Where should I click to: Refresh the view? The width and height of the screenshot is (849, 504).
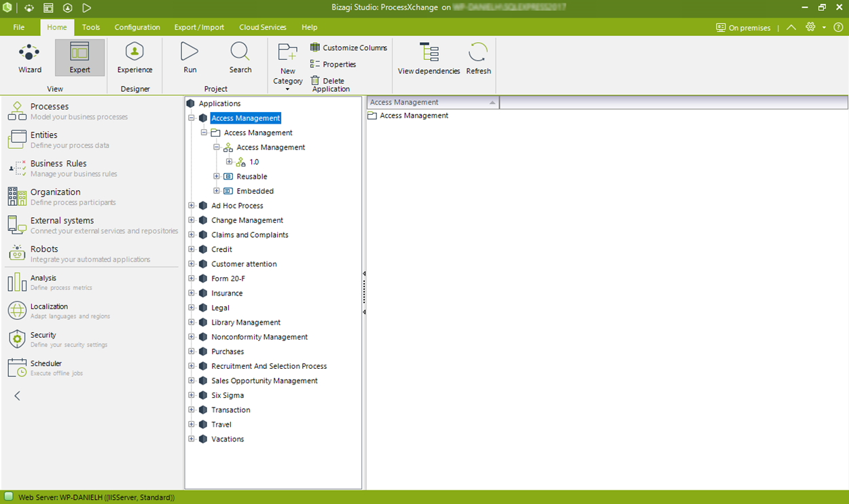pos(478,58)
